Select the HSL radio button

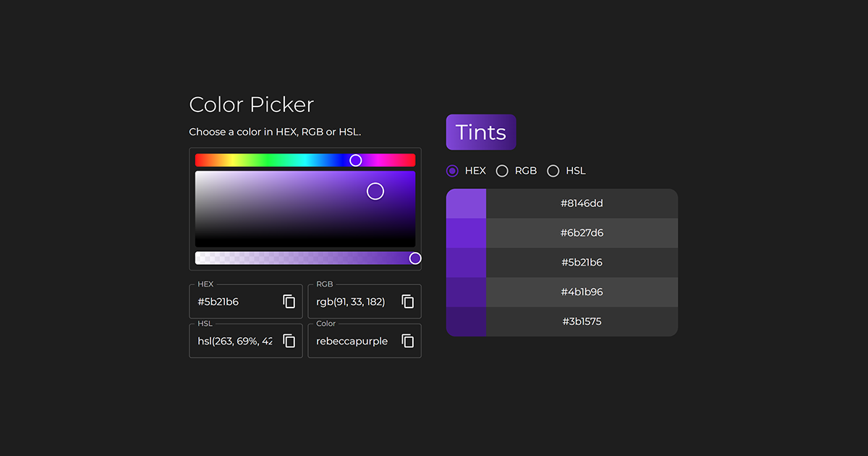[x=553, y=171]
